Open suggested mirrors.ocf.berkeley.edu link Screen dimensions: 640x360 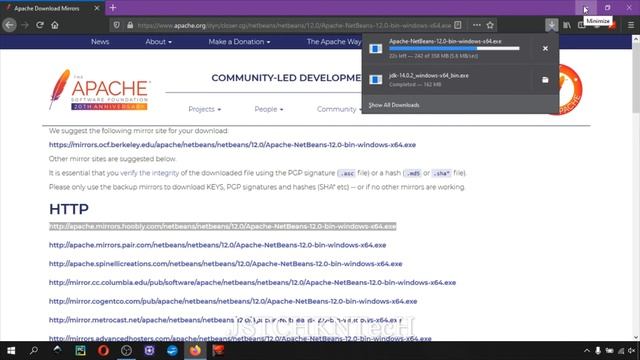pyautogui.click(x=232, y=145)
